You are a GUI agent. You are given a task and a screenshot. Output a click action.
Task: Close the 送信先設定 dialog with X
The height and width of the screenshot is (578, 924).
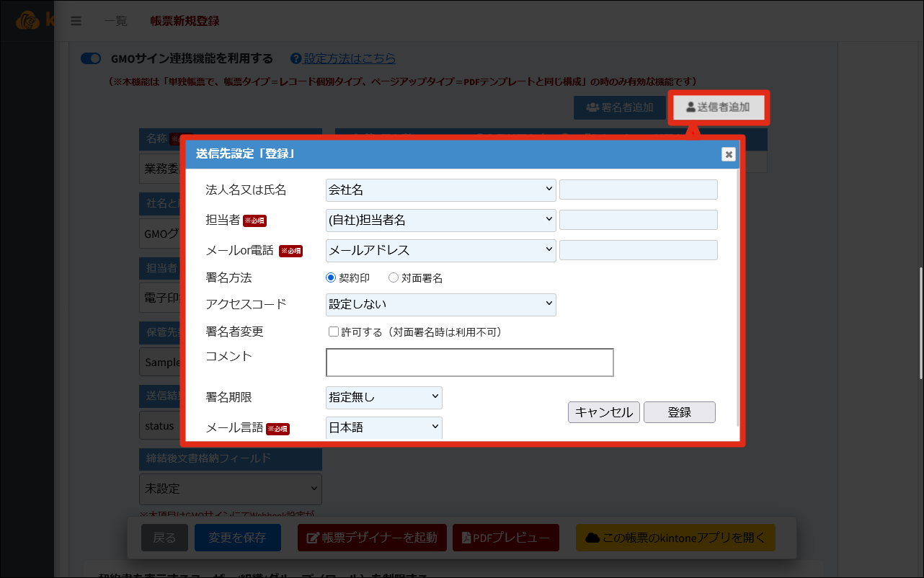(729, 154)
